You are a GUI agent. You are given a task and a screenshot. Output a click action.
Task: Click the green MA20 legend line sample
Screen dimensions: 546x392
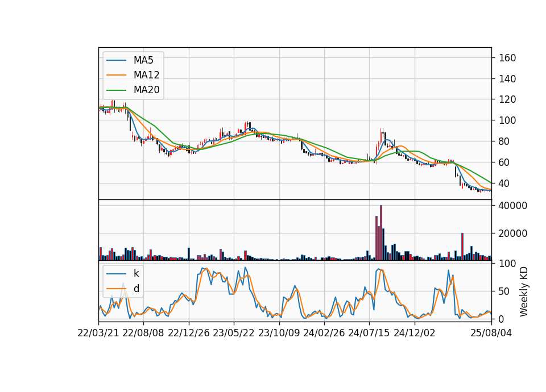point(116,90)
